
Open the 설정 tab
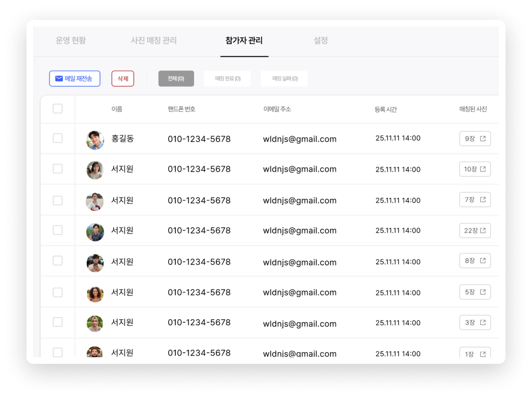321,40
